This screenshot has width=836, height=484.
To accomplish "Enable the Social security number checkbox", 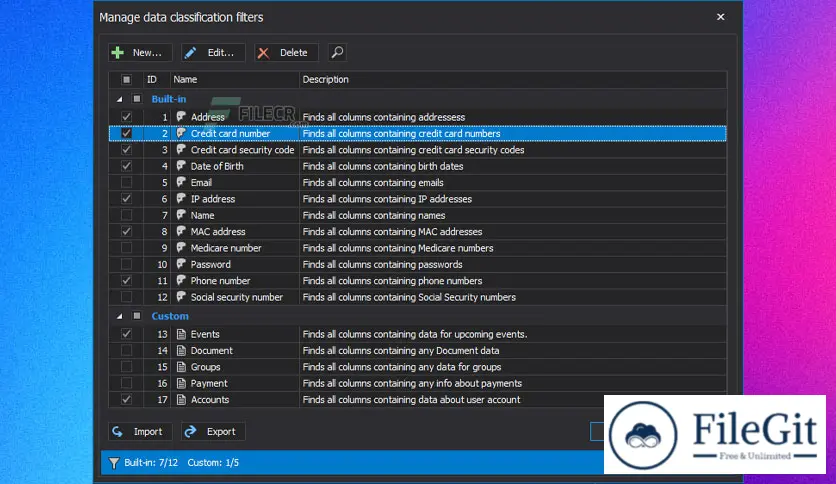I will (x=126, y=297).
